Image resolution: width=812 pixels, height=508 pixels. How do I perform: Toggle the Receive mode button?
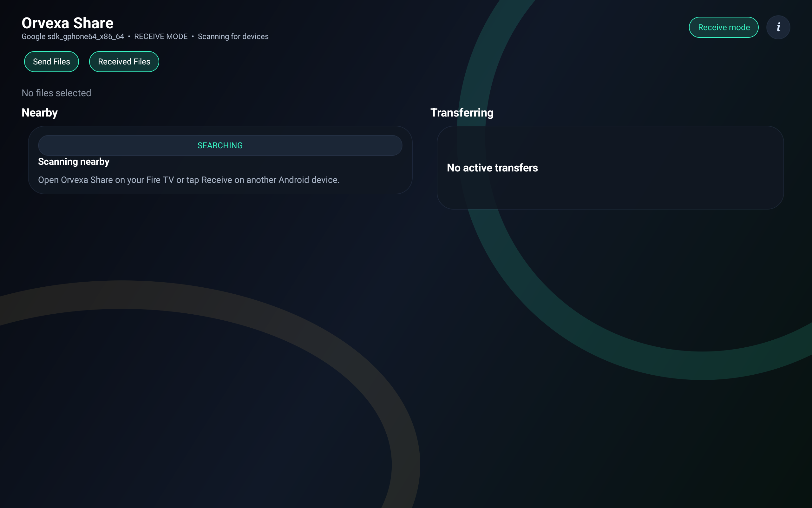[724, 27]
